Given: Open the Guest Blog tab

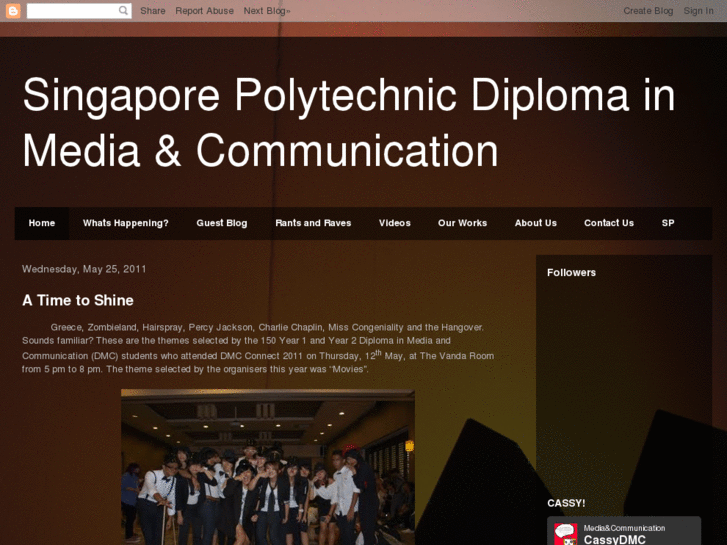Looking at the screenshot, I should pyautogui.click(x=222, y=223).
